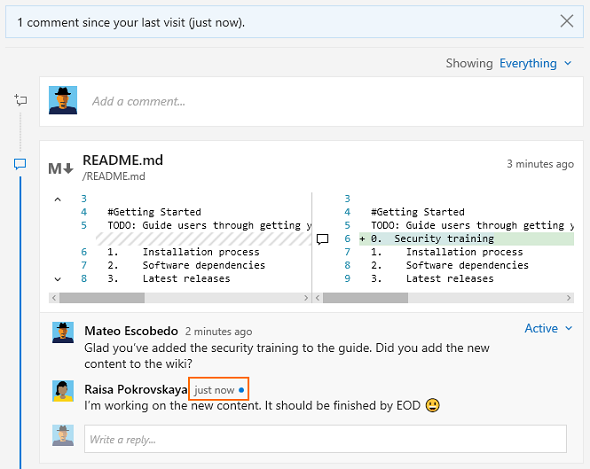Open the README.md file title link

click(123, 160)
